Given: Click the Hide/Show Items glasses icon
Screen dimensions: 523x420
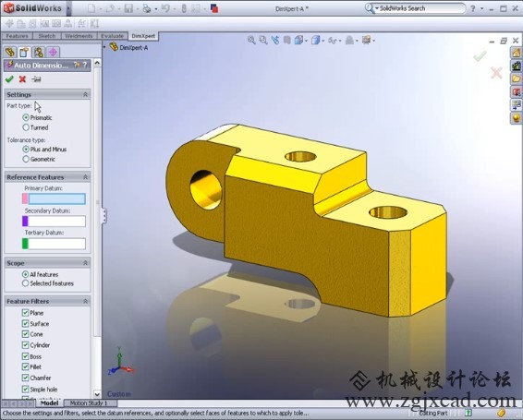Looking at the screenshot, I should click(333, 41).
